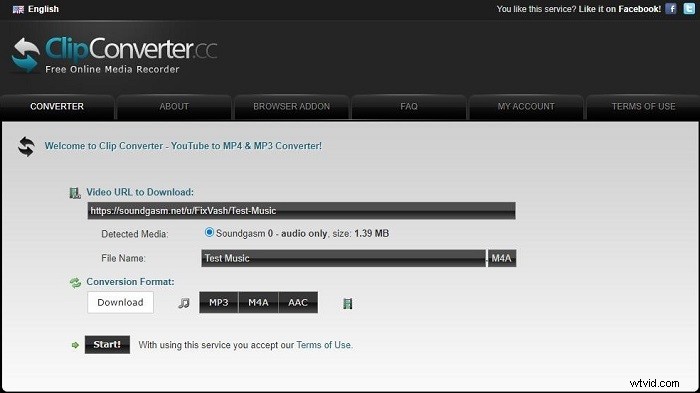Open the ABOUT tab
This screenshot has width=700, height=393.
174,107
